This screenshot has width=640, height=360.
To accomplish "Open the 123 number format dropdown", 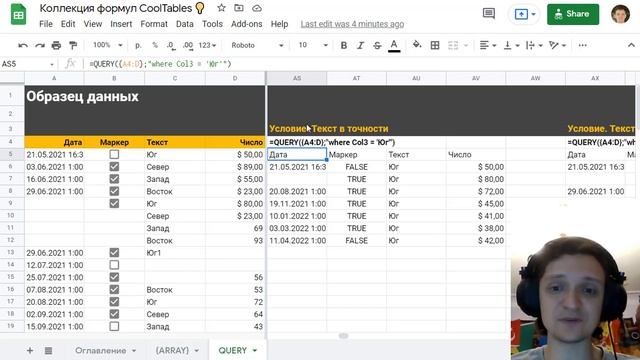I will 207,45.
